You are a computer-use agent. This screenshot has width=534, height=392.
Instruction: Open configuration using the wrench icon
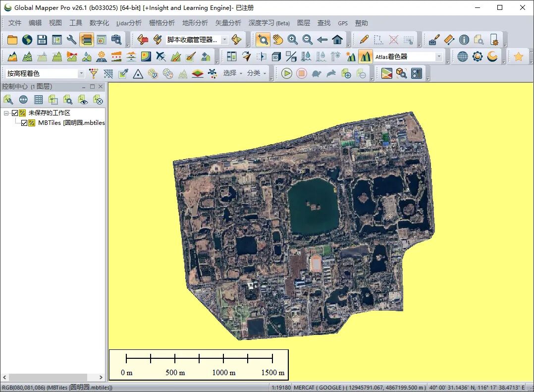71,40
